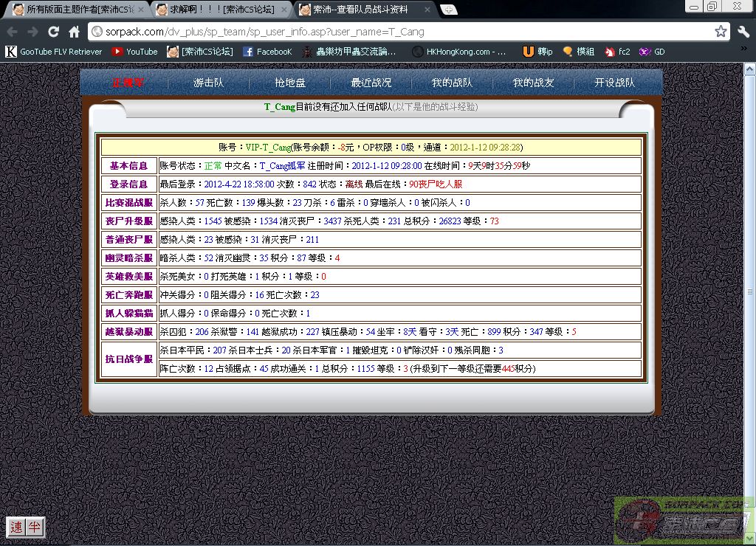Open the 游击队 navigation item
Image resolution: width=756 pixels, height=546 pixels.
coord(209,83)
